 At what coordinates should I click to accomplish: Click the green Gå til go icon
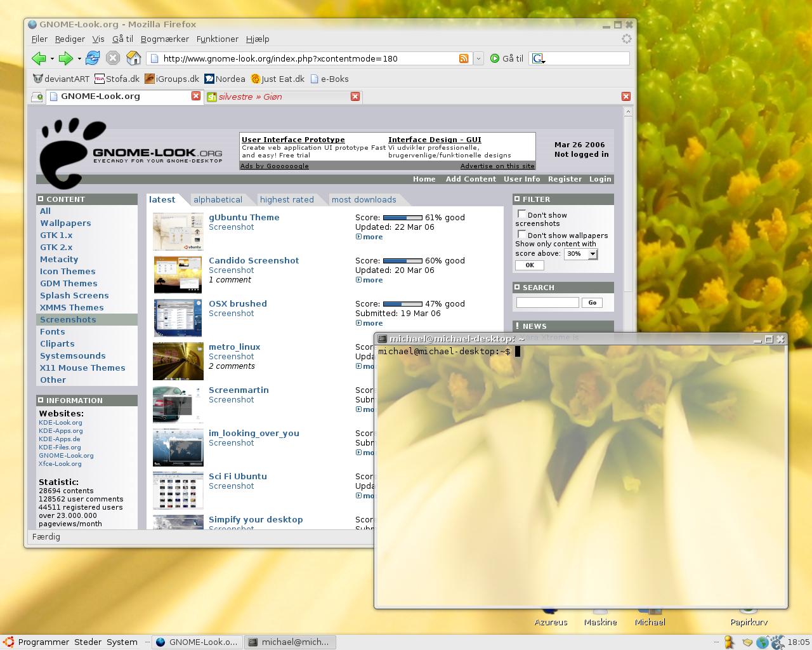(x=495, y=58)
